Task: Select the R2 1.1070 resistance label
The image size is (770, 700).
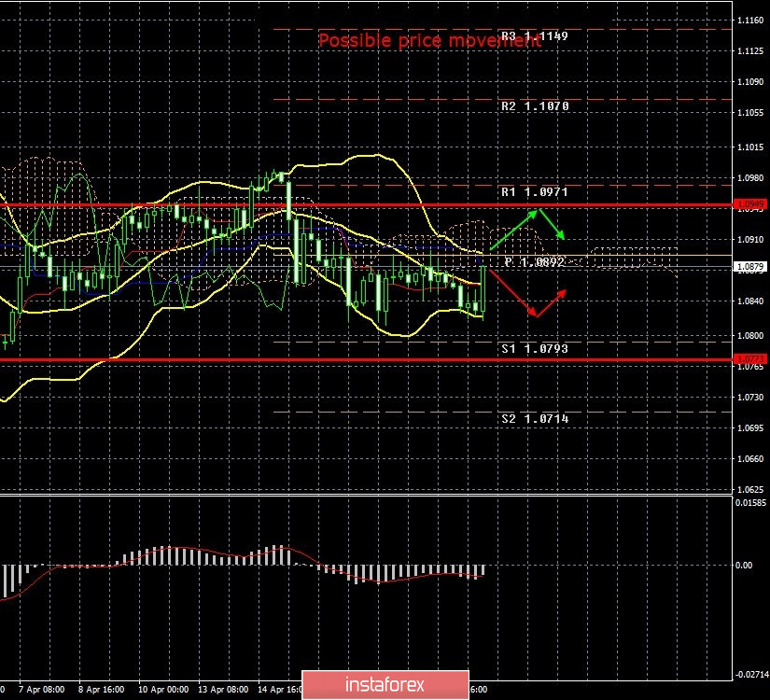Action: [535, 106]
